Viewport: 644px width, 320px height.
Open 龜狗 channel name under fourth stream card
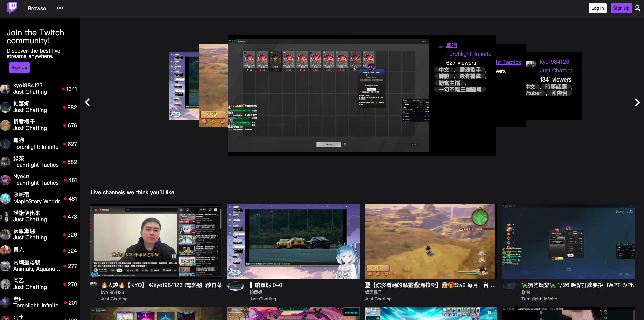pyautogui.click(x=526, y=292)
